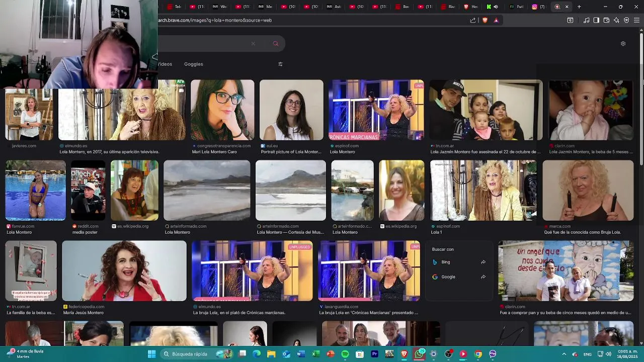Click the taskbar Búsqueda rápida search box

(197, 354)
